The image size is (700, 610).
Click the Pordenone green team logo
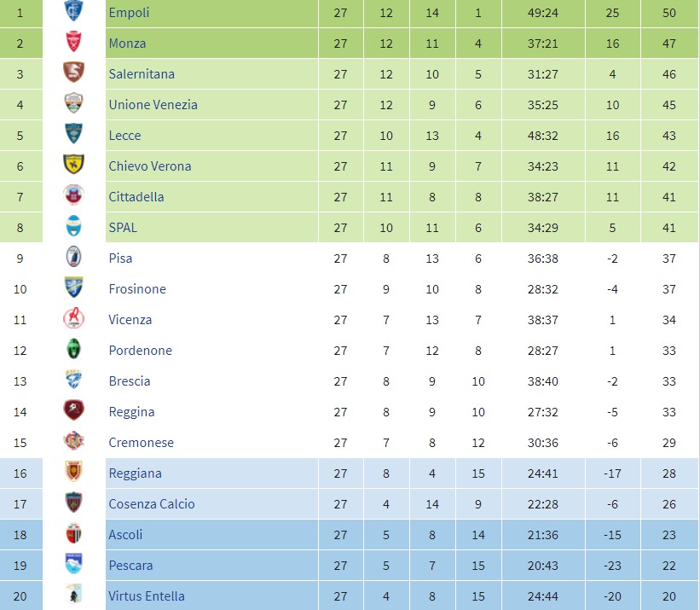point(73,351)
